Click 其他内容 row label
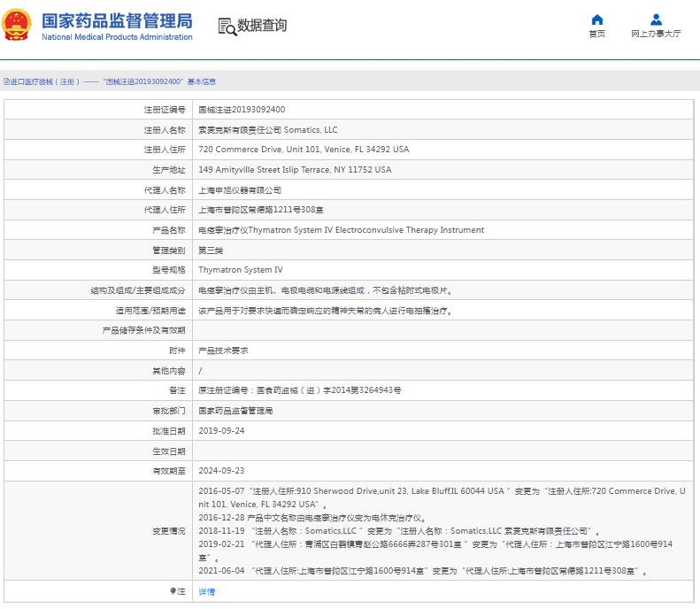Viewport: 700px width, 609px height. [169, 371]
